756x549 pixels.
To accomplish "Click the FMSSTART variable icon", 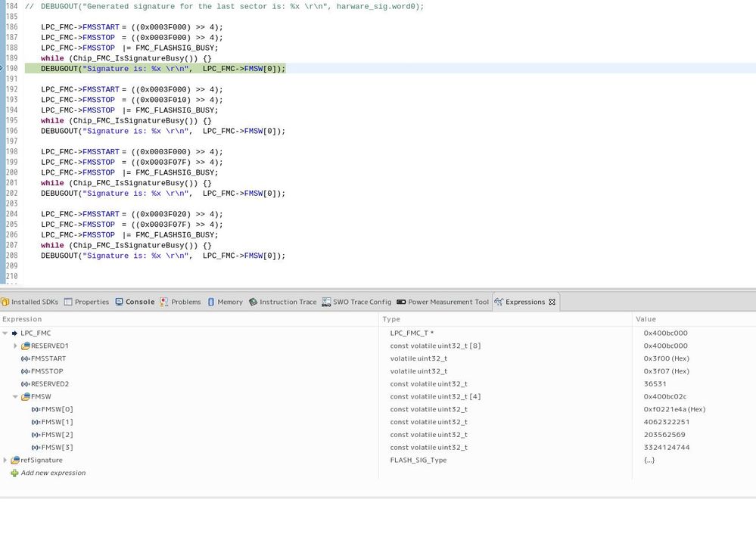I will [x=26, y=358].
